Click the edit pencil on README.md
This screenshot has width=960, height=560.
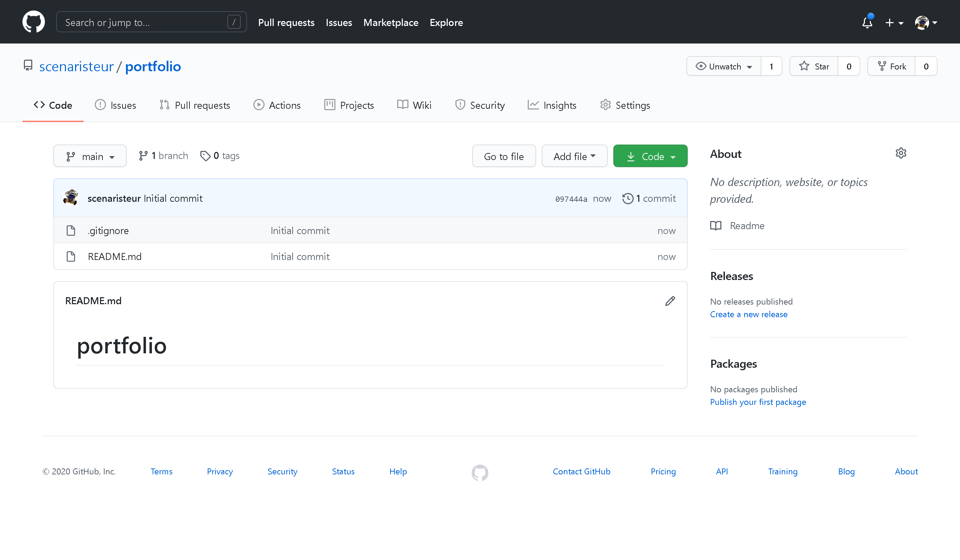(x=670, y=301)
